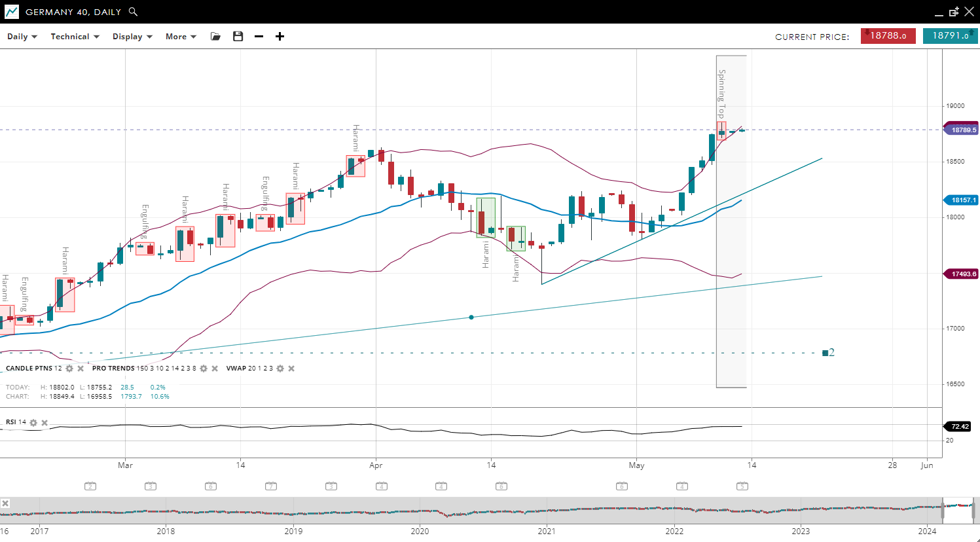Close the historical overview navigator strip

point(5,503)
